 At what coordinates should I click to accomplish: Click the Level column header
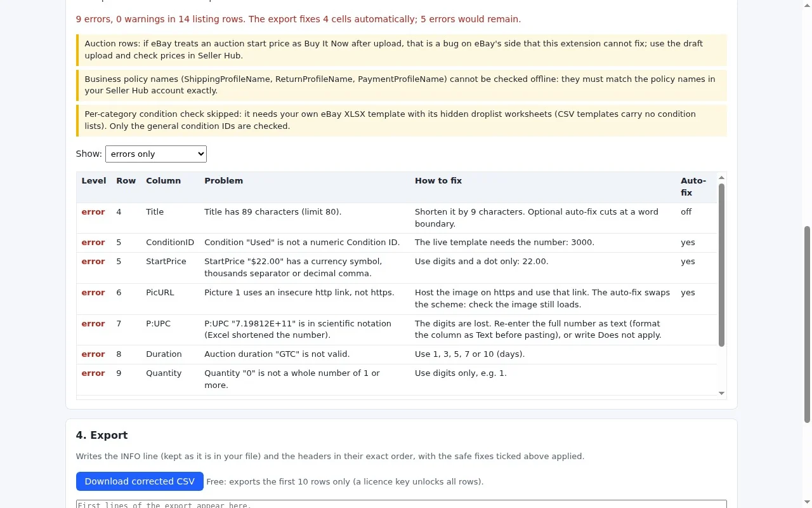click(94, 181)
